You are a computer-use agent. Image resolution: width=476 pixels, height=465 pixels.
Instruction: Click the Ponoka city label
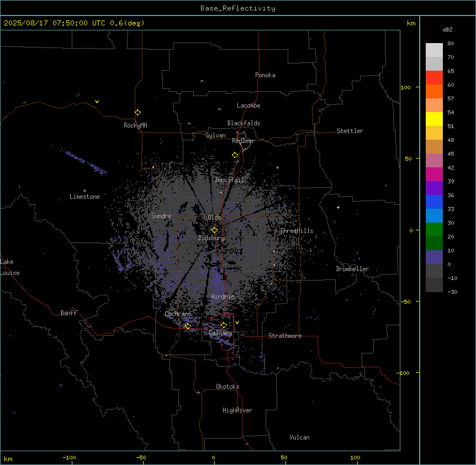point(265,75)
